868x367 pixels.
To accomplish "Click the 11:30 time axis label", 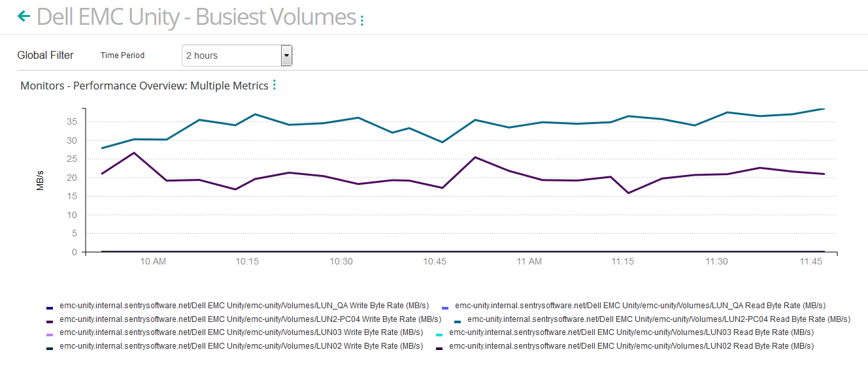I will 716,261.
